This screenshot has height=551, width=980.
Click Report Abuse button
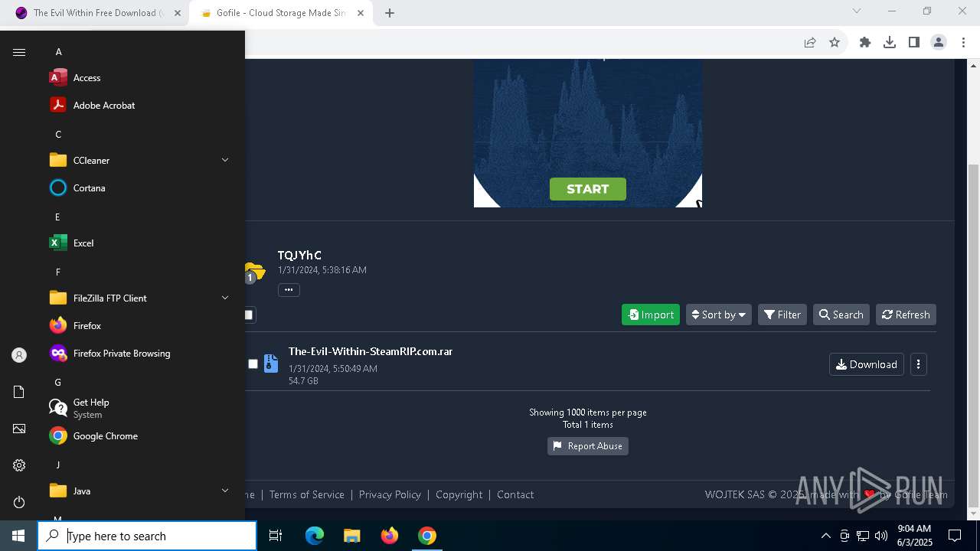click(x=588, y=446)
